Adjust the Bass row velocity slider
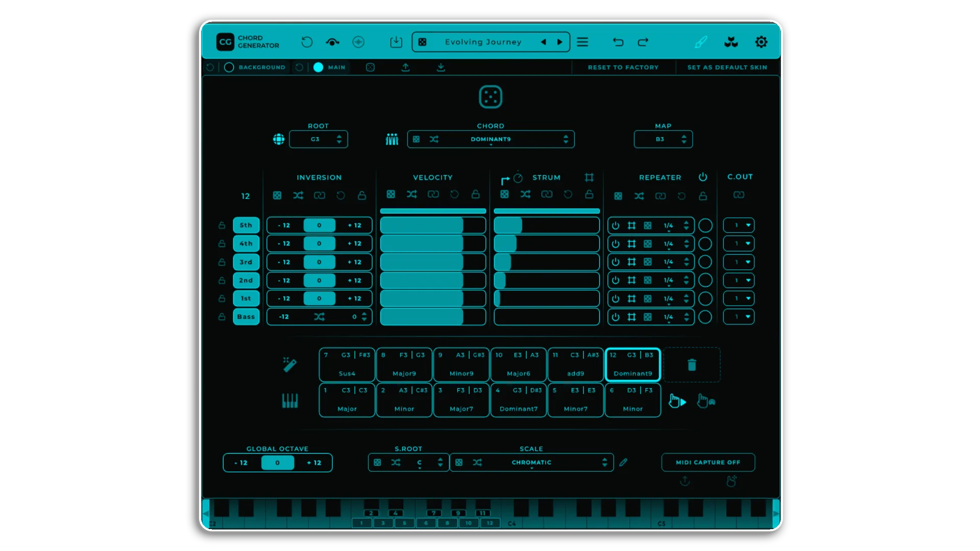The width and height of the screenshot is (980, 551). click(x=433, y=317)
